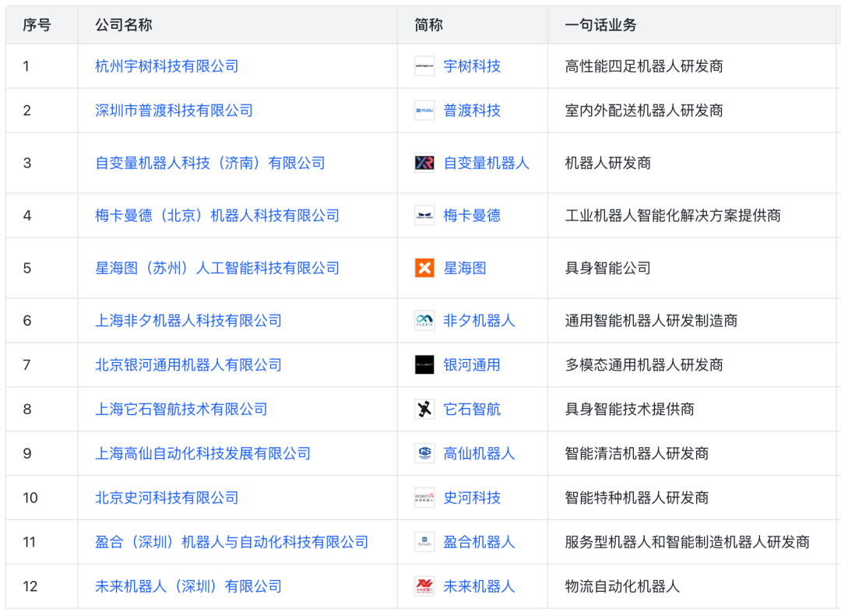Screen dimensions: 841x616
Task: Open 自变量机器人科技（济南）有限公司 link
Action: click(210, 163)
